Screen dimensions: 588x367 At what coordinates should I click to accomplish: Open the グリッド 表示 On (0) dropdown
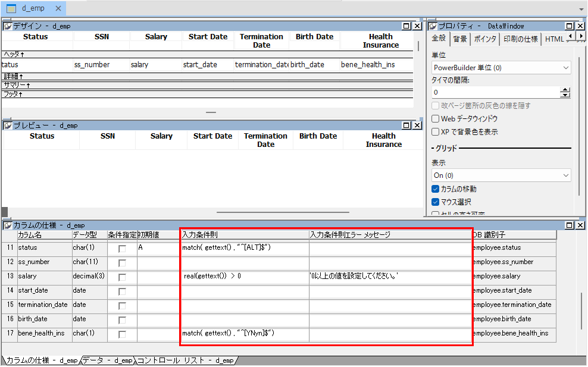click(x=501, y=175)
